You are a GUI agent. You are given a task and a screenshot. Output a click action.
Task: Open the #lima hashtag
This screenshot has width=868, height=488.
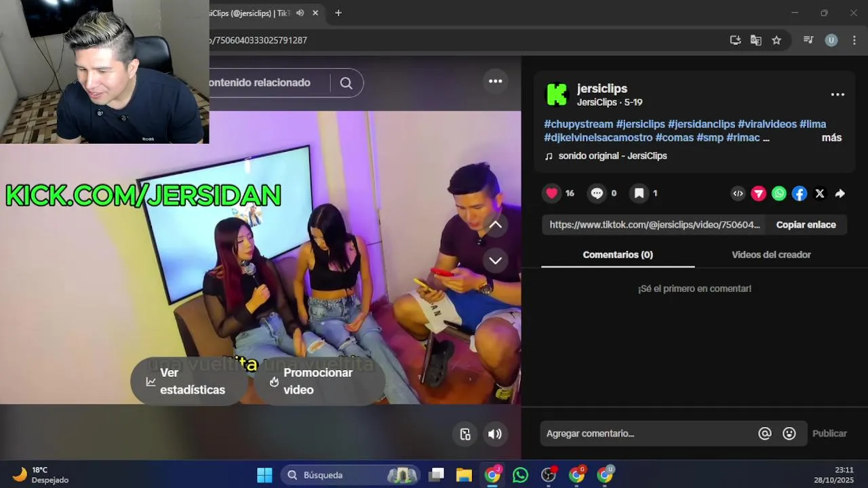tap(812, 124)
